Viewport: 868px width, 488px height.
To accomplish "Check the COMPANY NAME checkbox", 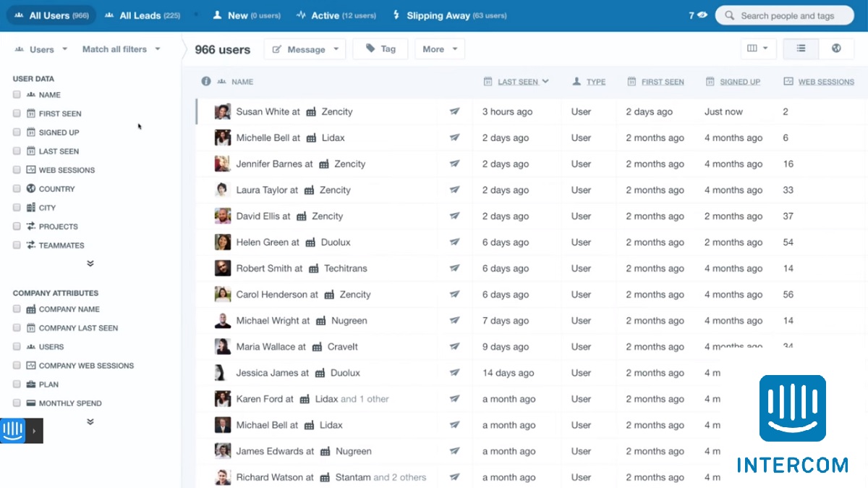I will click(x=16, y=308).
